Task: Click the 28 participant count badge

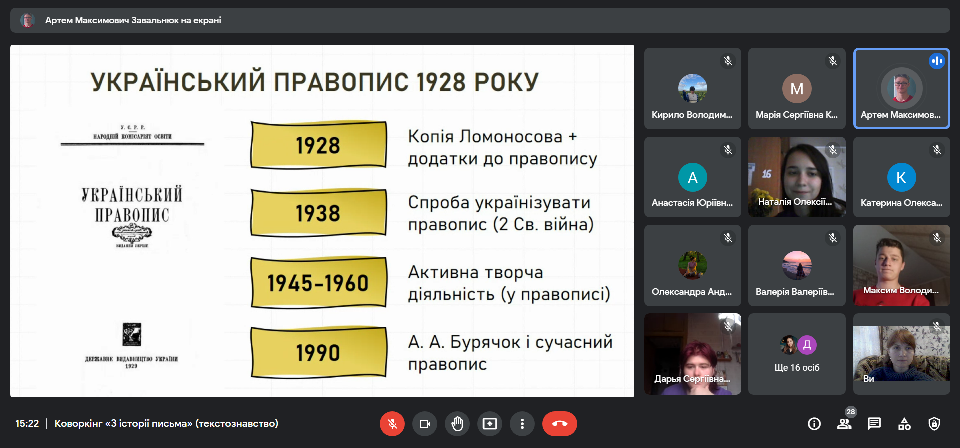Action: [x=850, y=412]
